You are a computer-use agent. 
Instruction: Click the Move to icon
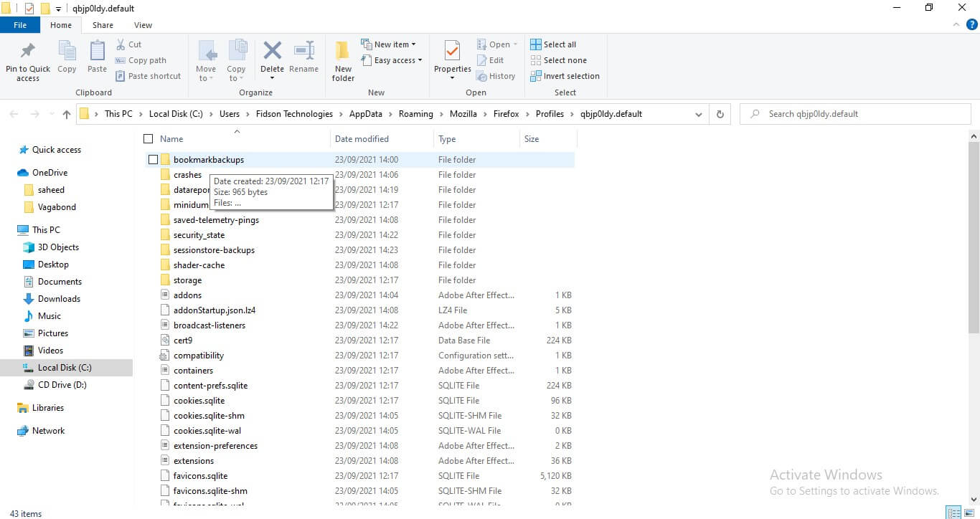[206, 60]
